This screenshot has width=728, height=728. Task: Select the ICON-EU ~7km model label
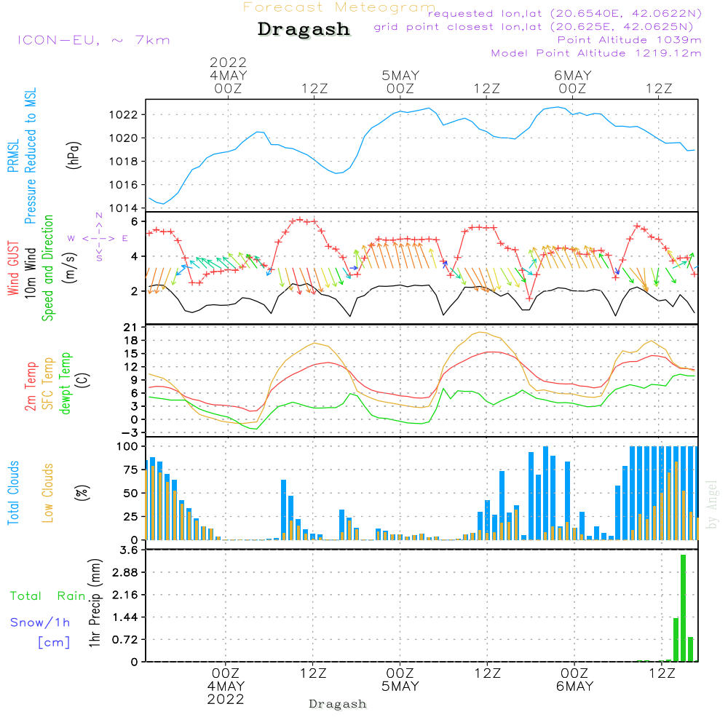tap(93, 40)
